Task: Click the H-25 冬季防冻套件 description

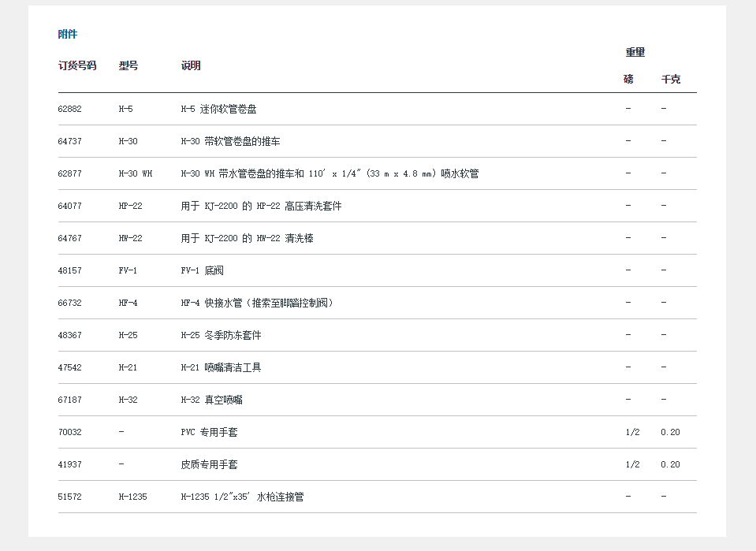Action: [x=221, y=335]
